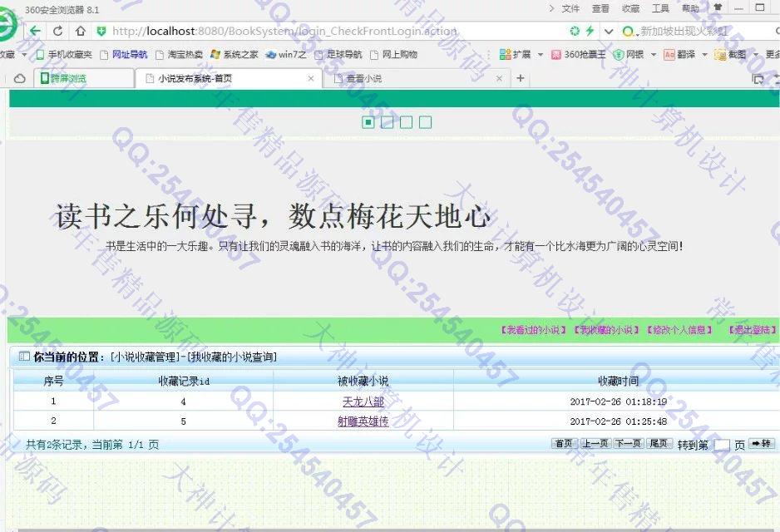Select the fourth carousel slide indicator
Screen dimensions: 780x532
425,123
